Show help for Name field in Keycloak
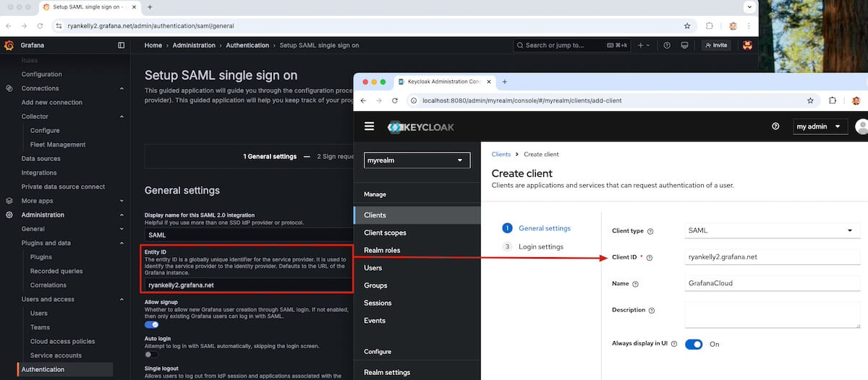Screen dimensions: 868x380 pyautogui.click(x=636, y=284)
